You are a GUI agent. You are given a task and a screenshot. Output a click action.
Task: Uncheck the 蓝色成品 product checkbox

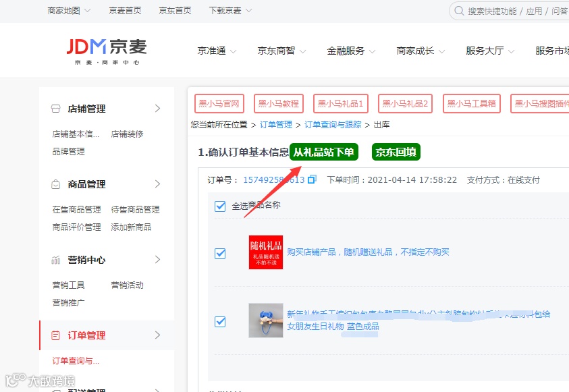click(220, 321)
